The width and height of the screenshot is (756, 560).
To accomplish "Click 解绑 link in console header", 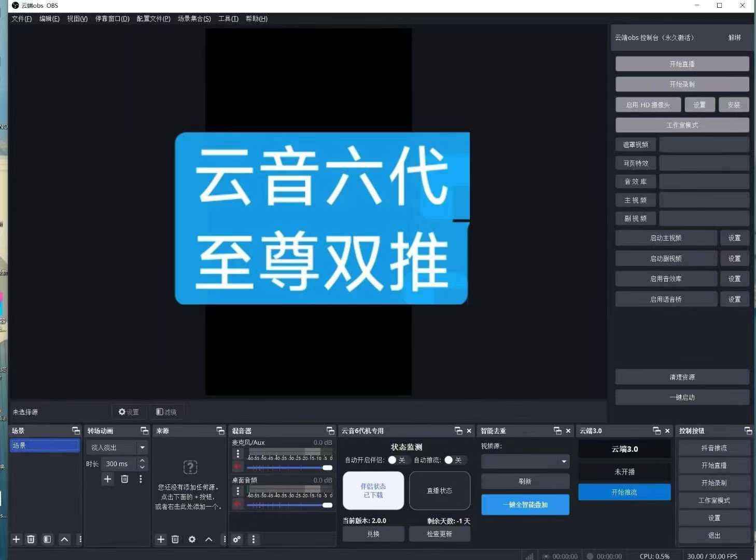I will pyautogui.click(x=734, y=37).
